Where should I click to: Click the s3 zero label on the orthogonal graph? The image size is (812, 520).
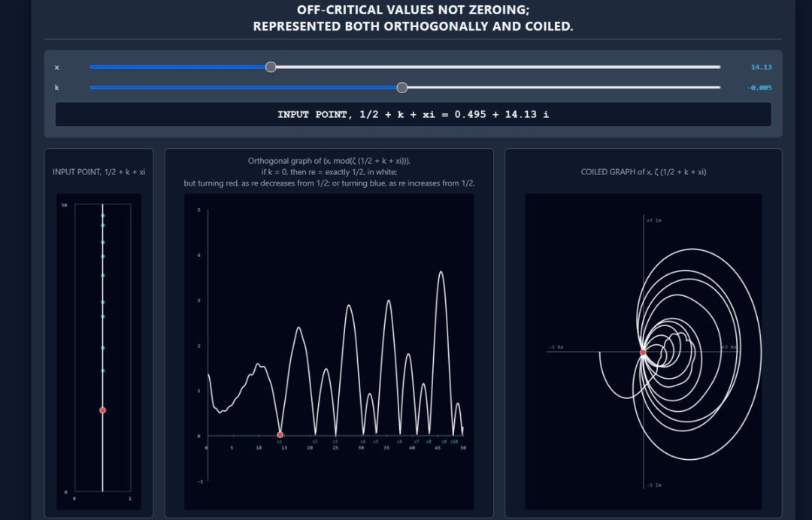(335, 442)
